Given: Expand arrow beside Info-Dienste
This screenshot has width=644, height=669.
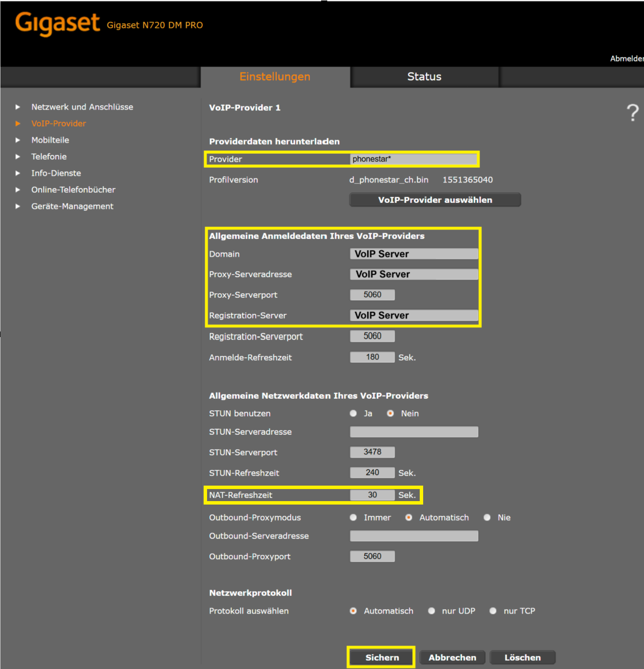Looking at the screenshot, I should pos(18,173).
